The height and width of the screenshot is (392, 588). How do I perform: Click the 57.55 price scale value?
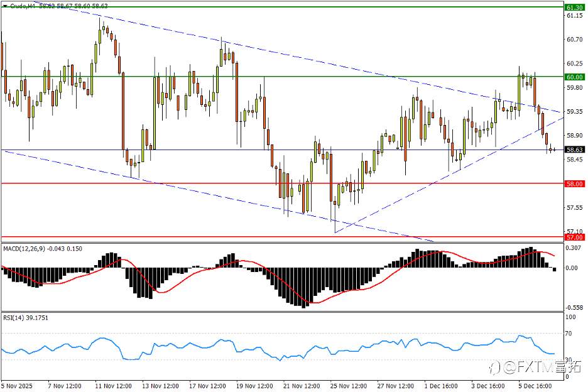[575, 207]
